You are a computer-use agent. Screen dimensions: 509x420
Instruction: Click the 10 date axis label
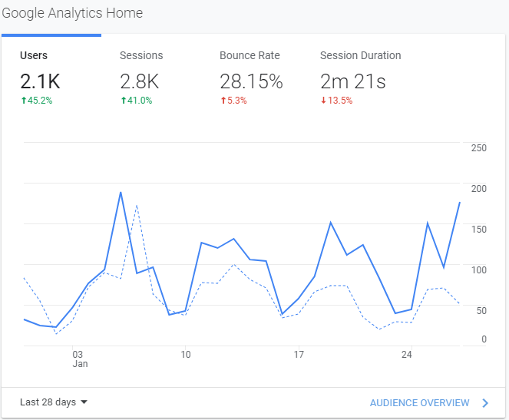tap(185, 355)
